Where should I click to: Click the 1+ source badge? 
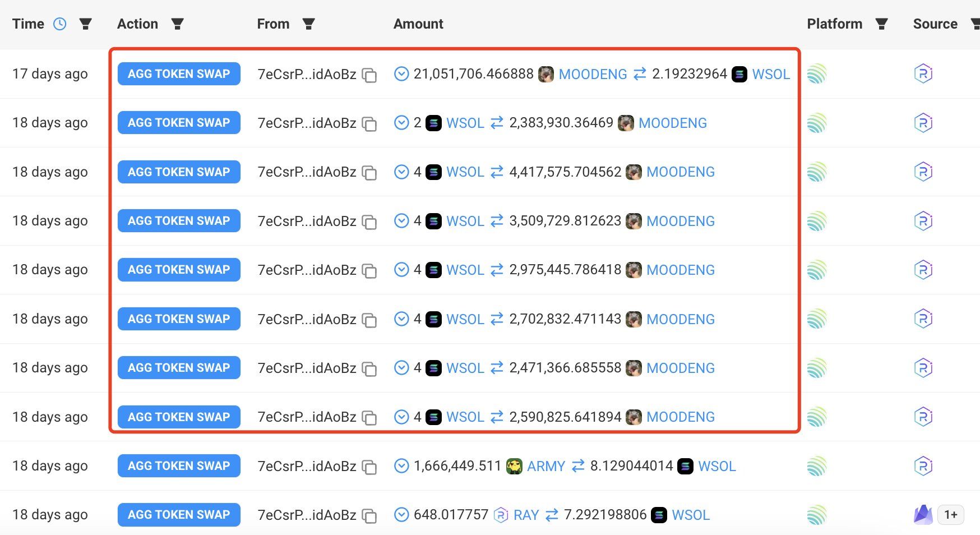pyautogui.click(x=950, y=514)
